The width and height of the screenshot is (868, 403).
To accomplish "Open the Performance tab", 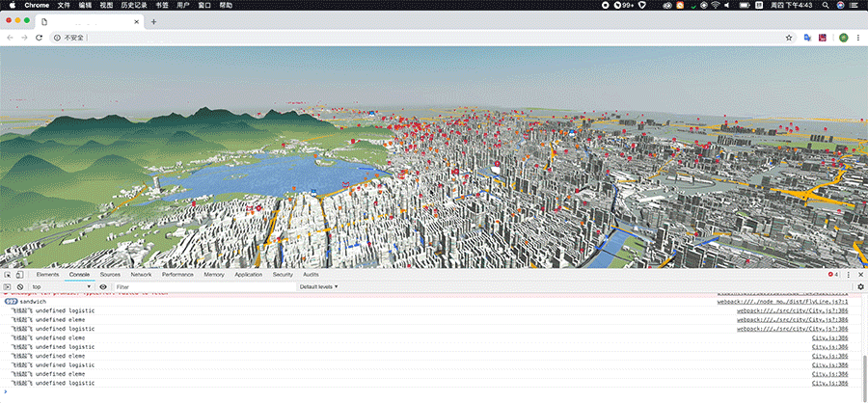I will click(177, 275).
